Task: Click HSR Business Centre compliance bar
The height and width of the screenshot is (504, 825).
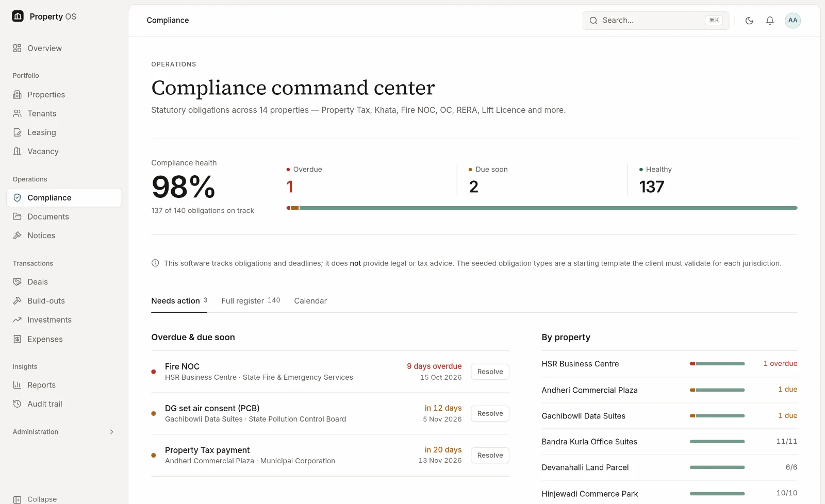Action: click(x=717, y=364)
